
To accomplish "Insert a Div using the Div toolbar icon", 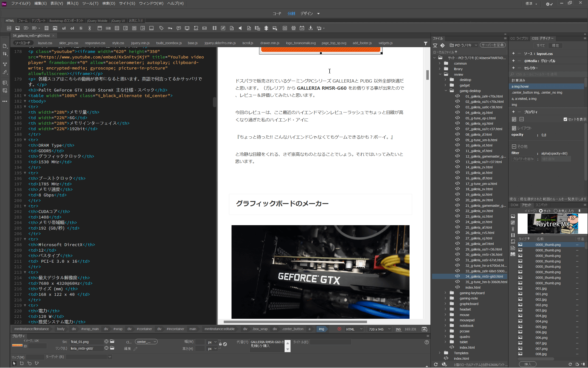I will [9, 28].
